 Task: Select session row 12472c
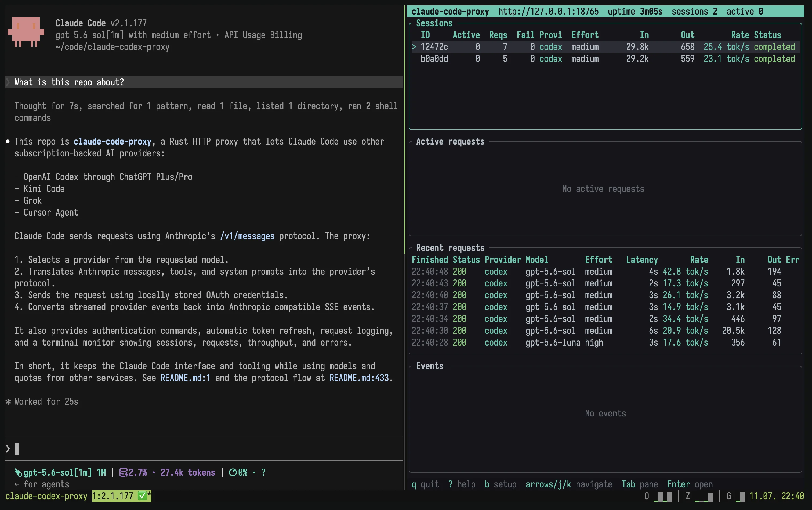pyautogui.click(x=605, y=47)
